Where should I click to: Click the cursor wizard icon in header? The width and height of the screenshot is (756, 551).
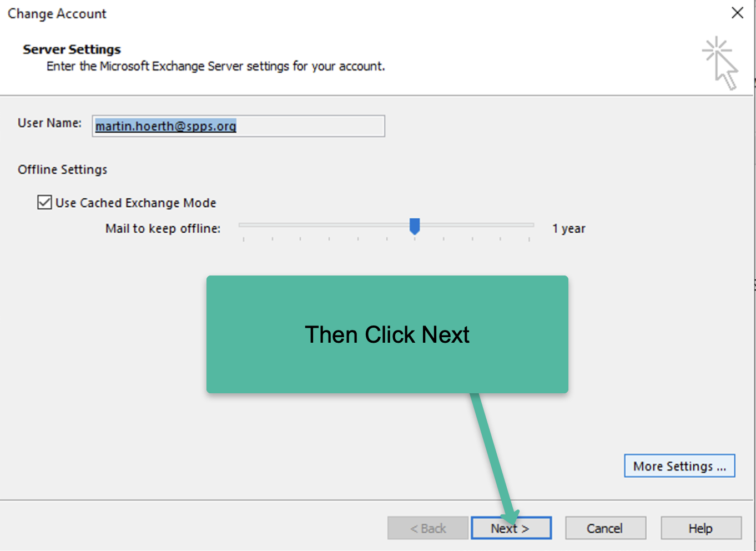coord(720,63)
